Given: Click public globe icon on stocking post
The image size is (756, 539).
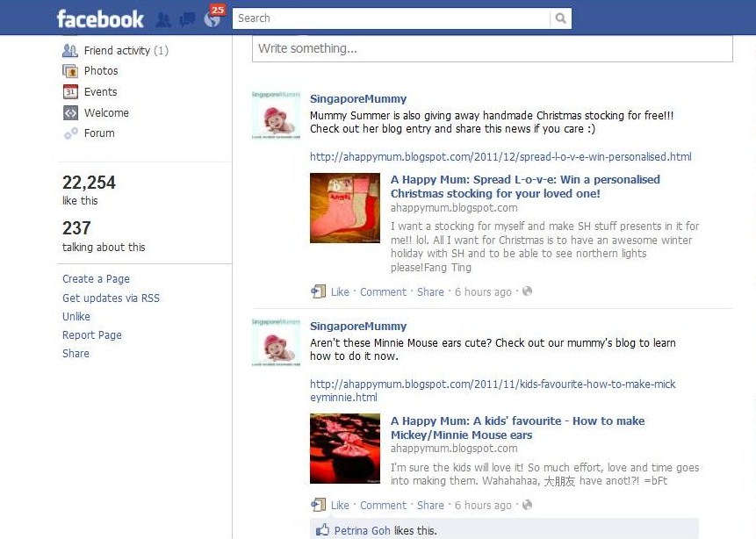Looking at the screenshot, I should coord(527,291).
